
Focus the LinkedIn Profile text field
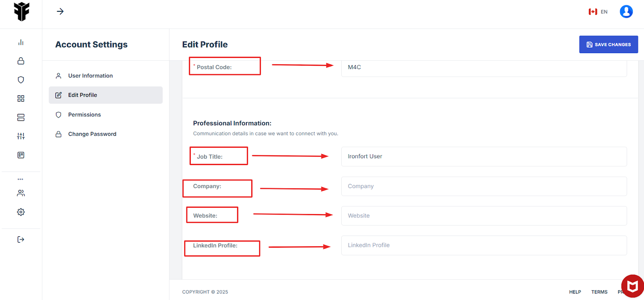click(484, 245)
